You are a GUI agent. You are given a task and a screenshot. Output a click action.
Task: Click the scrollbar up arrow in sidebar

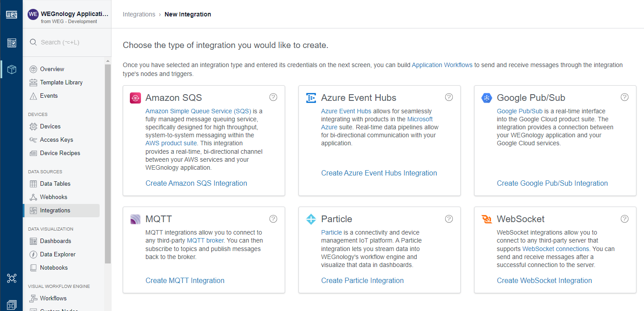point(108,60)
